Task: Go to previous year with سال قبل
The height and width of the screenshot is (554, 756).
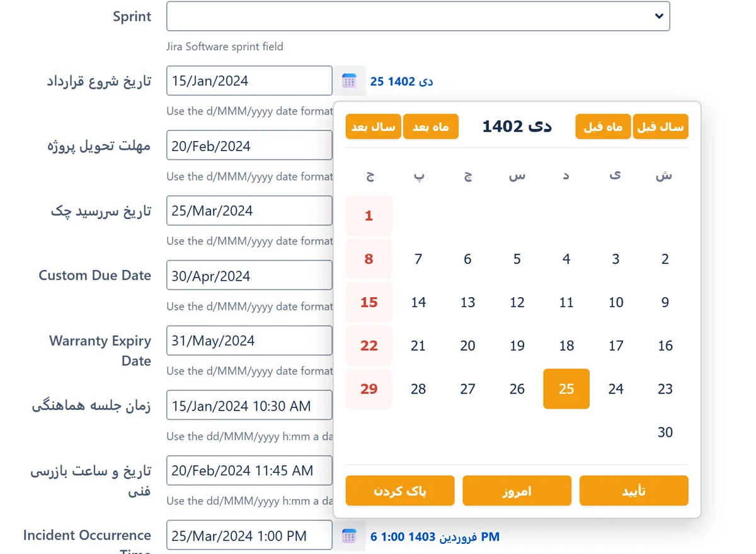Action: [x=660, y=127]
